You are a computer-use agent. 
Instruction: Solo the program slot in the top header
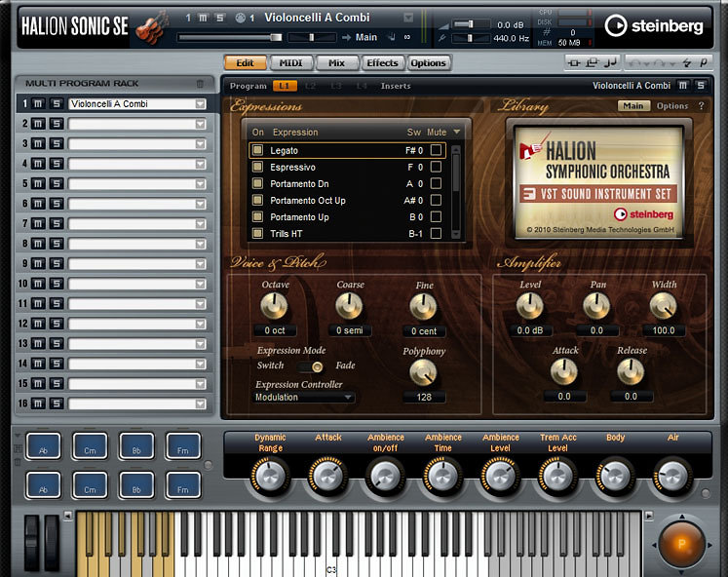219,18
